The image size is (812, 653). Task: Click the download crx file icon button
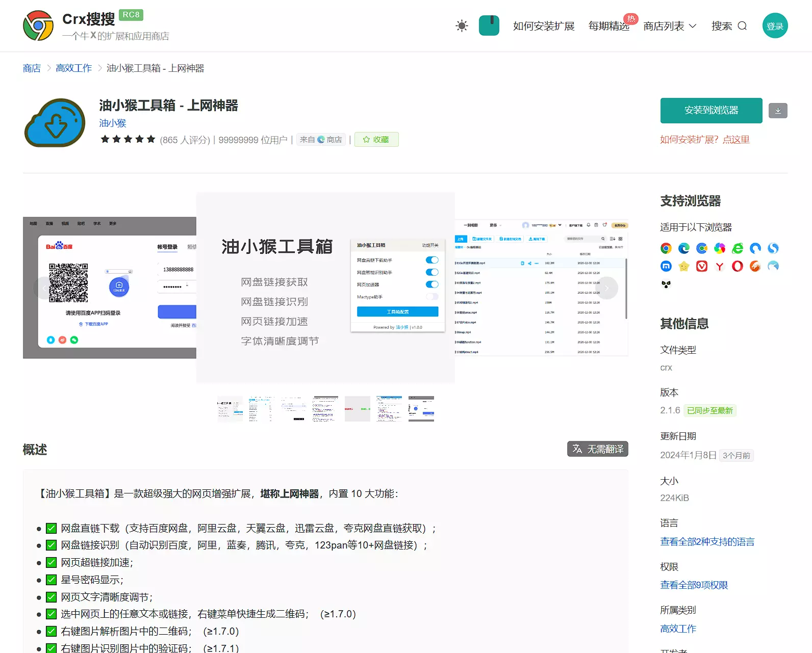[778, 111]
